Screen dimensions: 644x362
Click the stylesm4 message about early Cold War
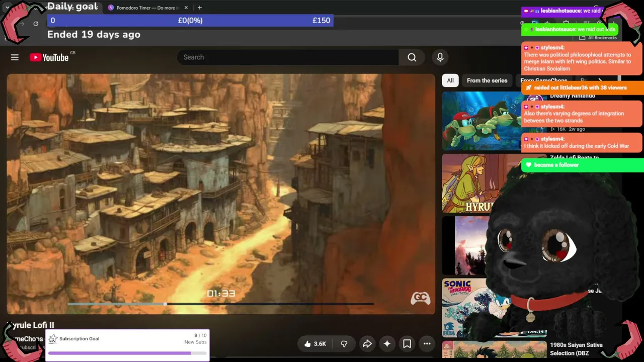click(x=583, y=142)
